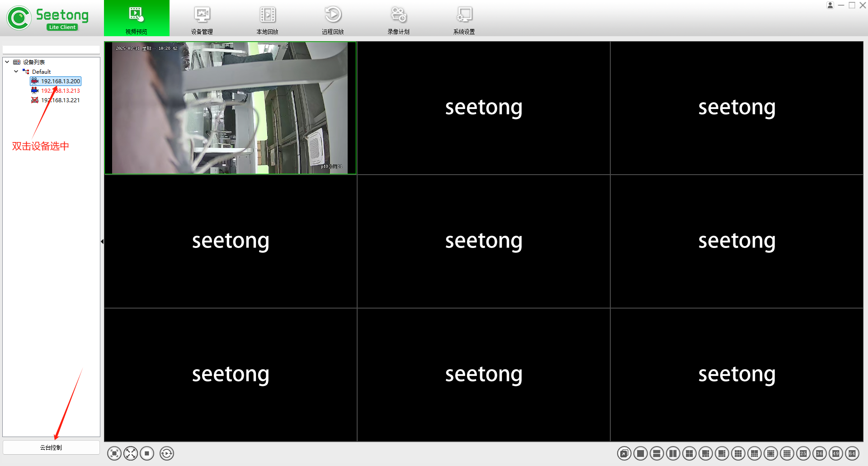868x466 pixels.
Task: Select the top-right seetong video window
Action: (736, 108)
